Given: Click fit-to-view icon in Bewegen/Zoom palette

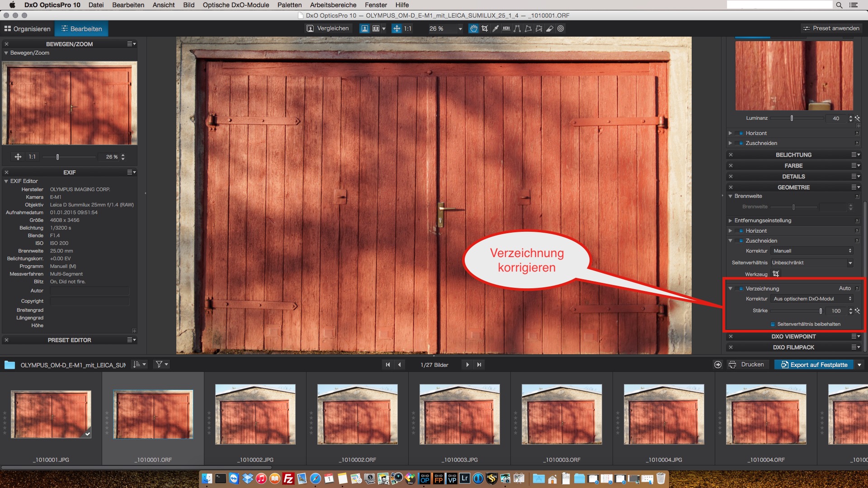Looking at the screenshot, I should [18, 157].
